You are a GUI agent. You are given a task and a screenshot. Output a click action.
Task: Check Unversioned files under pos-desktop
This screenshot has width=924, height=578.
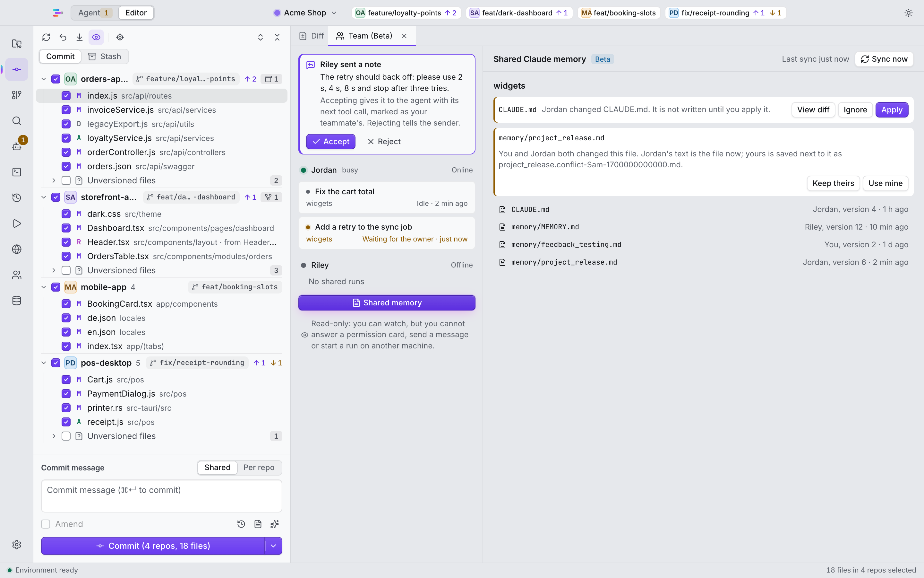point(66,436)
